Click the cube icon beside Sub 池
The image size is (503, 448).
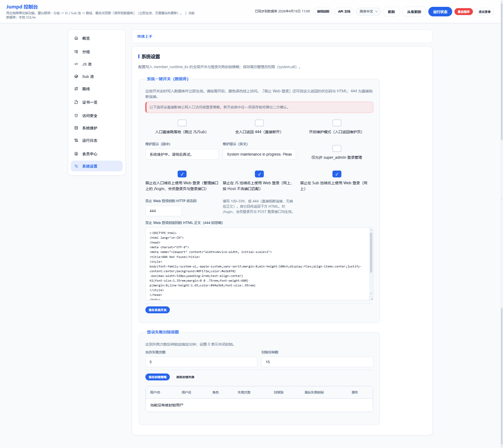coord(76,76)
